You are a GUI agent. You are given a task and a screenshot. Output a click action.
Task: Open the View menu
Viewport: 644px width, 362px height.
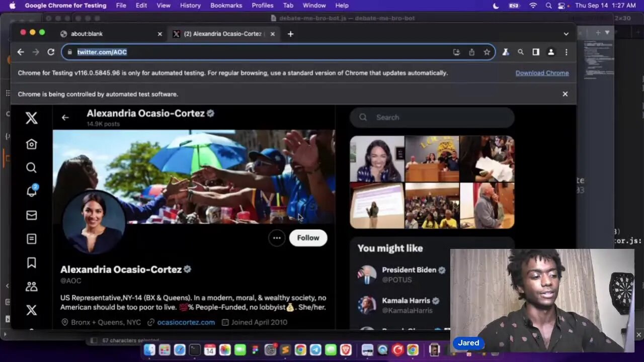[x=164, y=6]
